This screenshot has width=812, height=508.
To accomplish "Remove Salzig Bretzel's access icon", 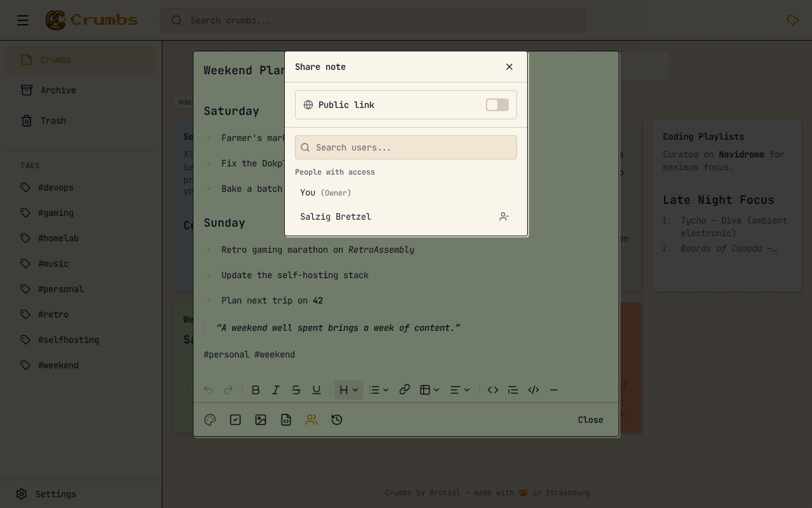I will click(504, 217).
